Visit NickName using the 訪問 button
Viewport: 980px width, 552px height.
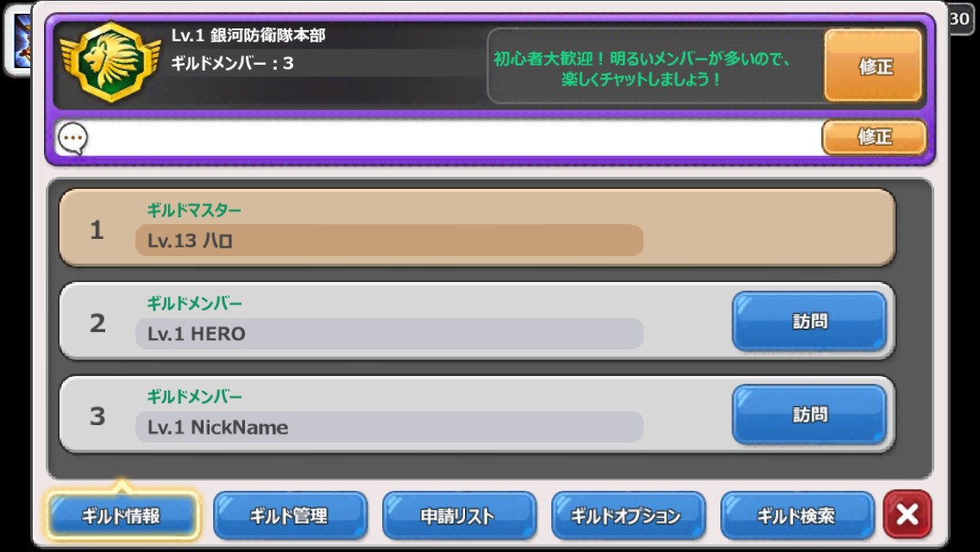[809, 415]
